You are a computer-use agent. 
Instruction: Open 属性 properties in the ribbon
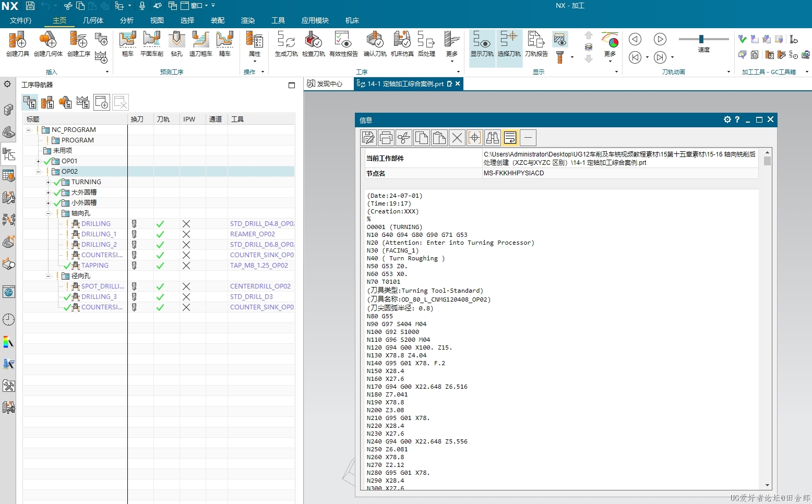pos(255,46)
